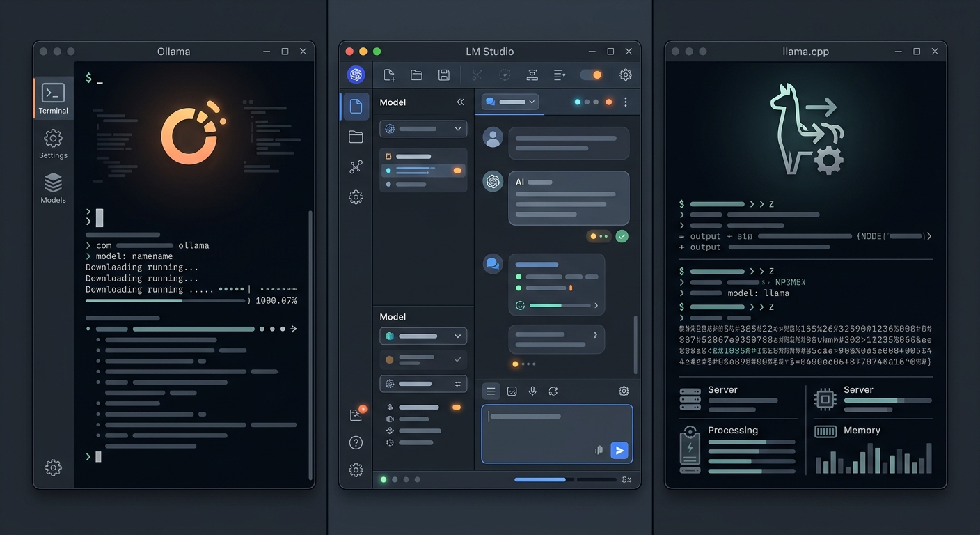Open the Terminal tab in Ollama sidebar

pyautogui.click(x=53, y=98)
